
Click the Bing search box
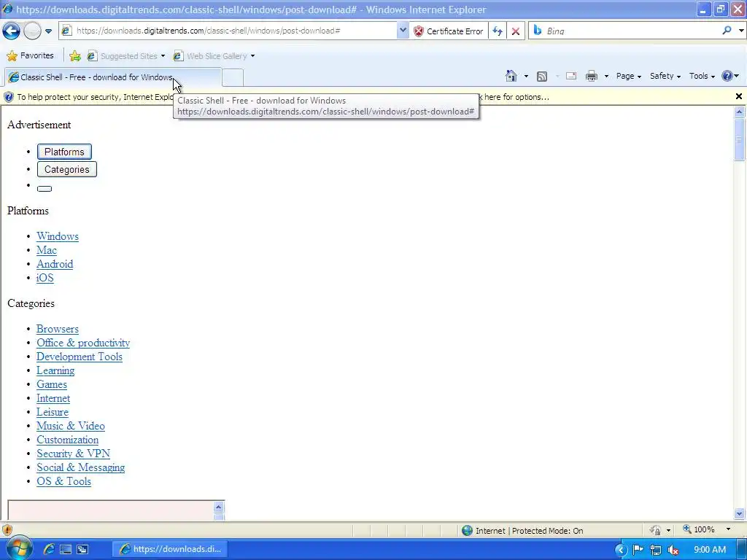coord(624,31)
